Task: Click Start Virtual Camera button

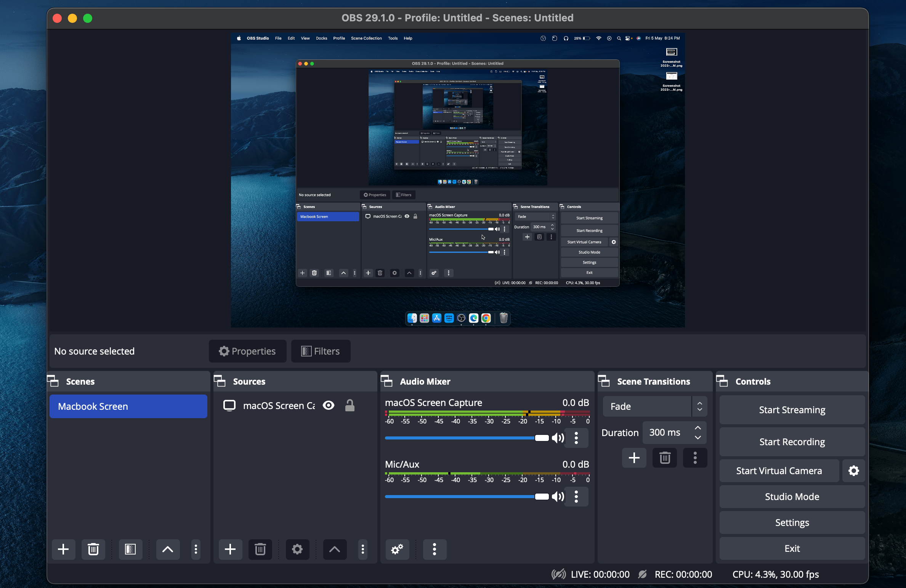Action: [x=779, y=471]
